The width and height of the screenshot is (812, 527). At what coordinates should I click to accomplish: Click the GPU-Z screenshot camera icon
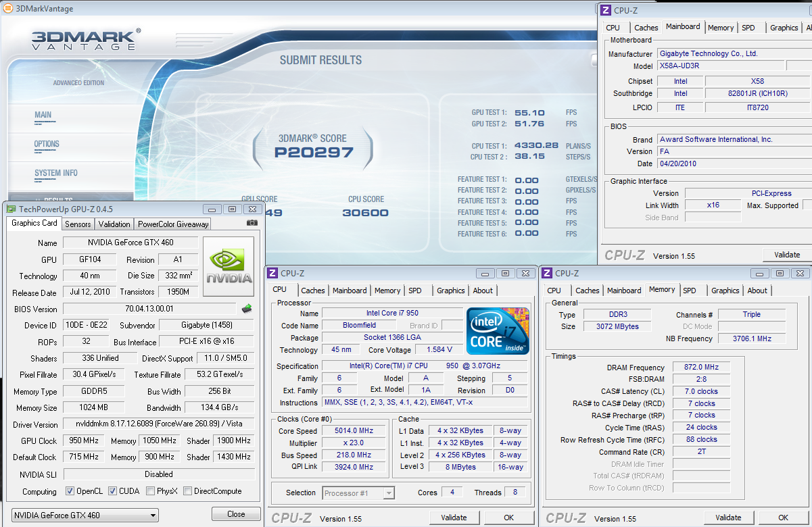[x=252, y=223]
